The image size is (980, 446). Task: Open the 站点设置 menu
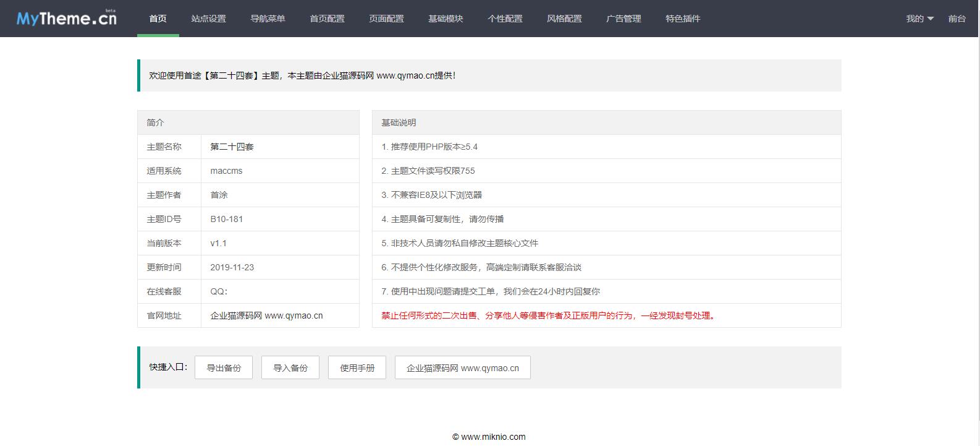[208, 19]
